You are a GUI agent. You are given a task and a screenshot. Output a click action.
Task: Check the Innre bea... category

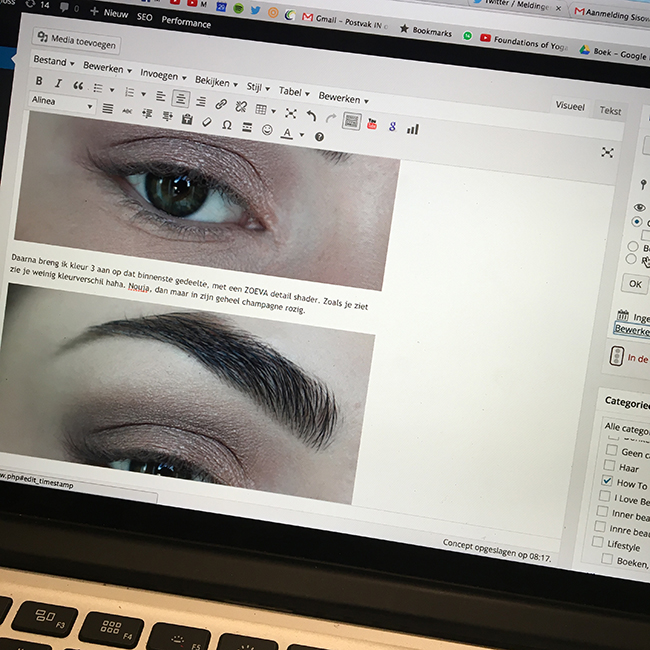point(600,526)
